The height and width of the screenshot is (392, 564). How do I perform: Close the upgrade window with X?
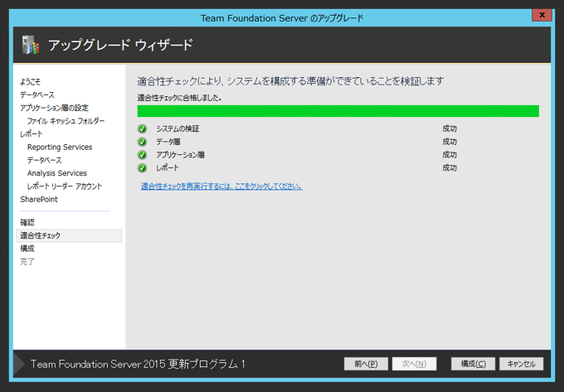coord(542,15)
